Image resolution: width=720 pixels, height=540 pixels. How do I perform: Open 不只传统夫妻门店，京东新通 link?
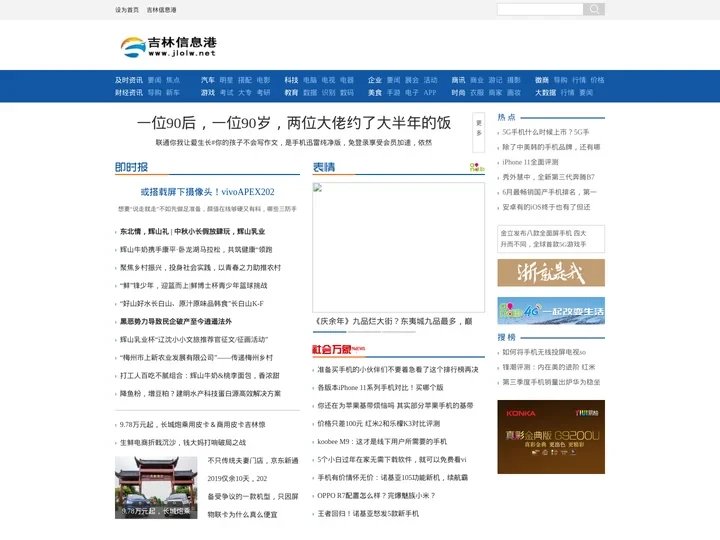tap(253, 461)
